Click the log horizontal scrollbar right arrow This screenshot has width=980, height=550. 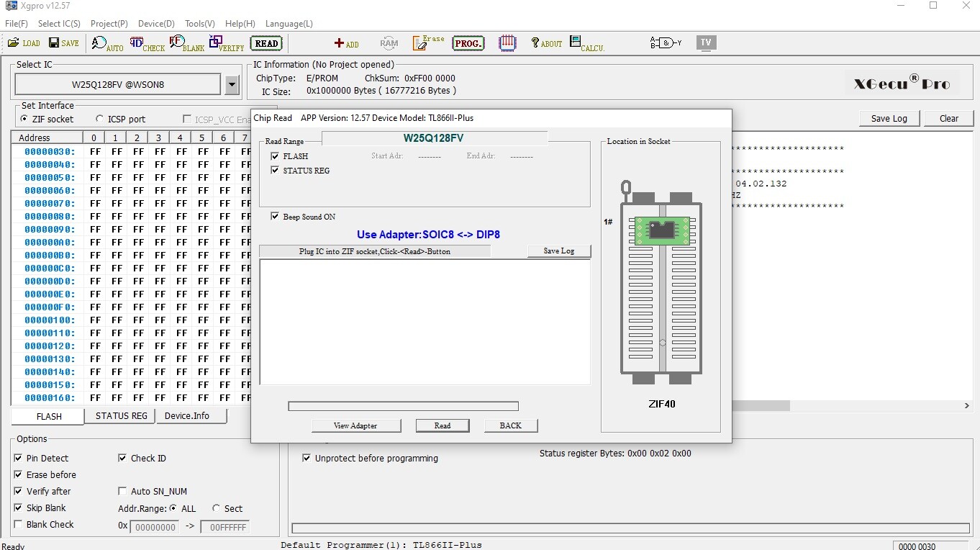click(966, 406)
